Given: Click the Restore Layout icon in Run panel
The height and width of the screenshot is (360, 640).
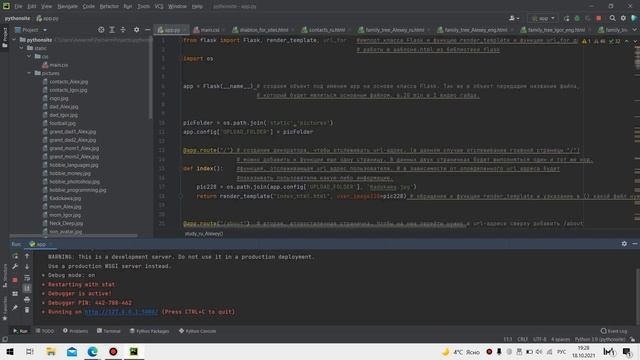Looking at the screenshot, I should (15, 294).
